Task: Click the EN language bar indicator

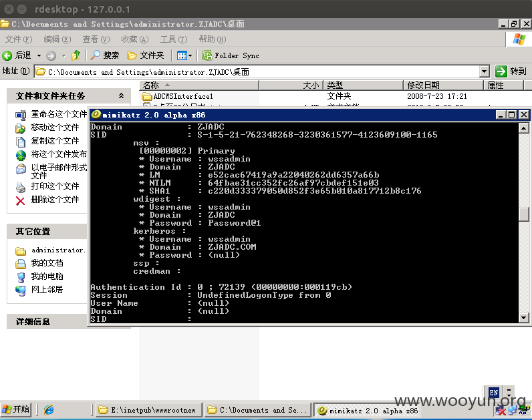Action: click(494, 392)
